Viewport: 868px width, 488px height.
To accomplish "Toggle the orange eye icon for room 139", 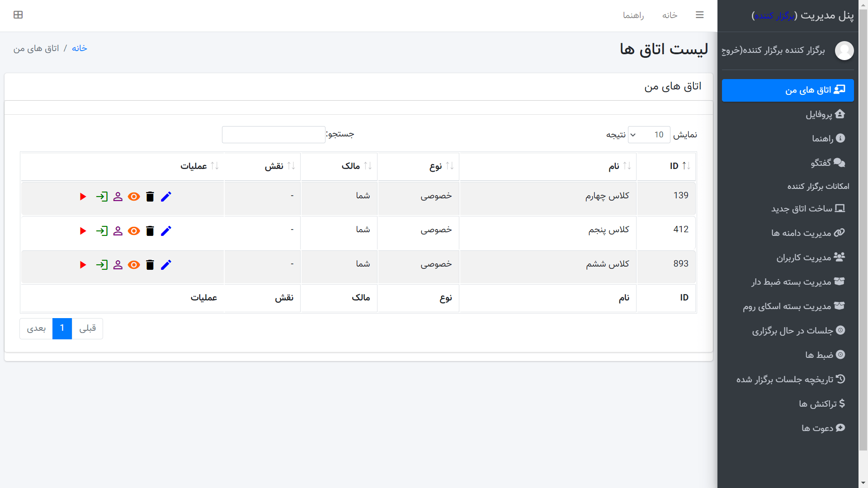I will 134,197.
